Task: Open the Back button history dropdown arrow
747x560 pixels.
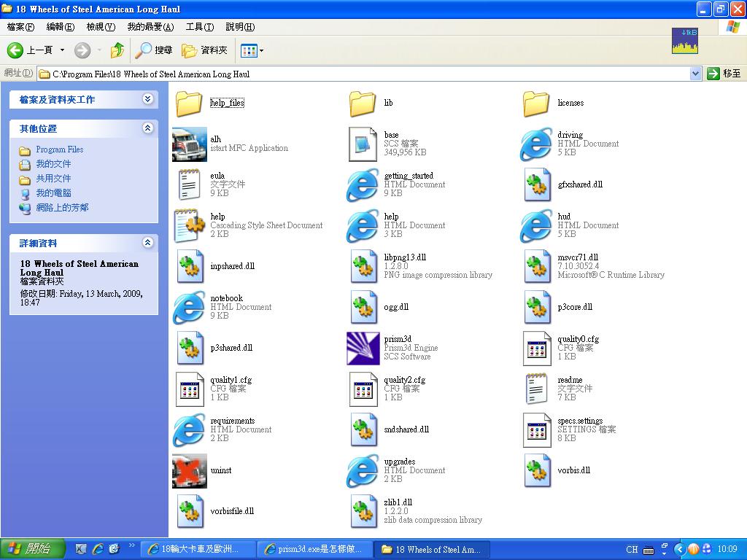Action: (x=62, y=50)
